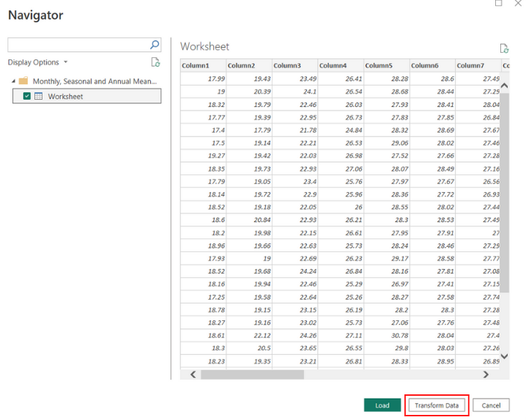The image size is (526, 420).
Task: Click the Cancel button
Action: coord(491,405)
